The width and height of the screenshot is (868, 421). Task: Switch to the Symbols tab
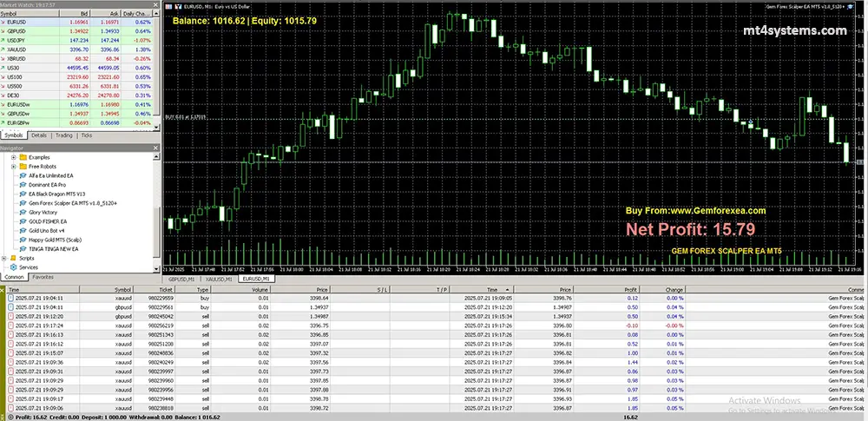tap(13, 135)
